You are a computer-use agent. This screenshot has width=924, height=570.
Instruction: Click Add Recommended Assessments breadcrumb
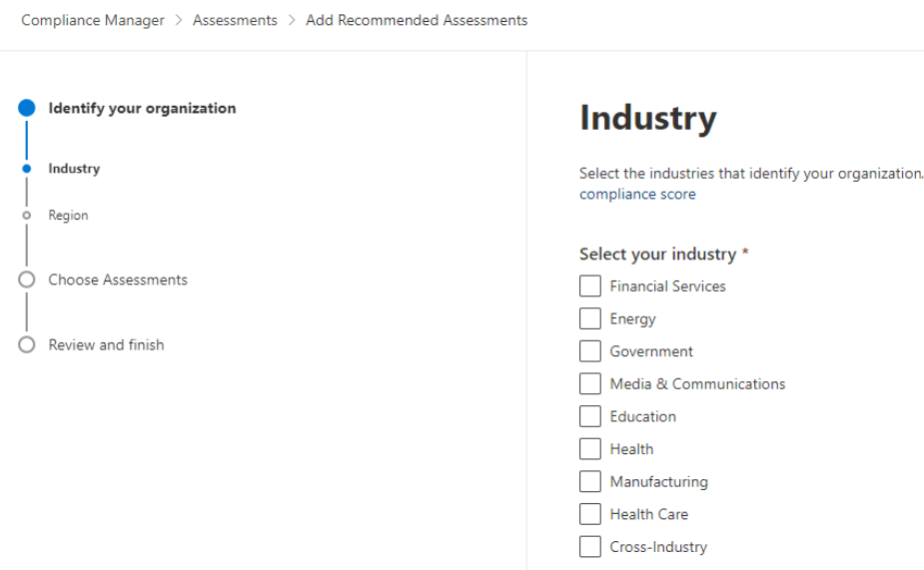point(417,21)
